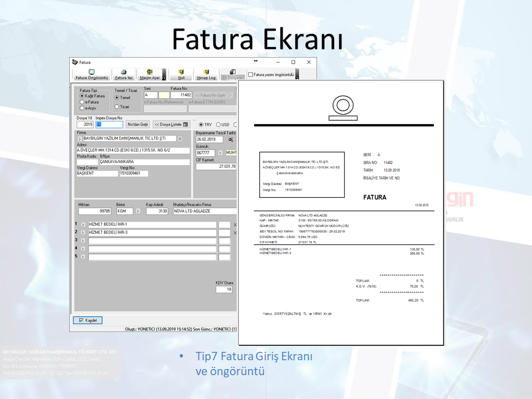This screenshot has width=532, height=399.
Task: Choose Ticari radio option
Action: pos(117,106)
